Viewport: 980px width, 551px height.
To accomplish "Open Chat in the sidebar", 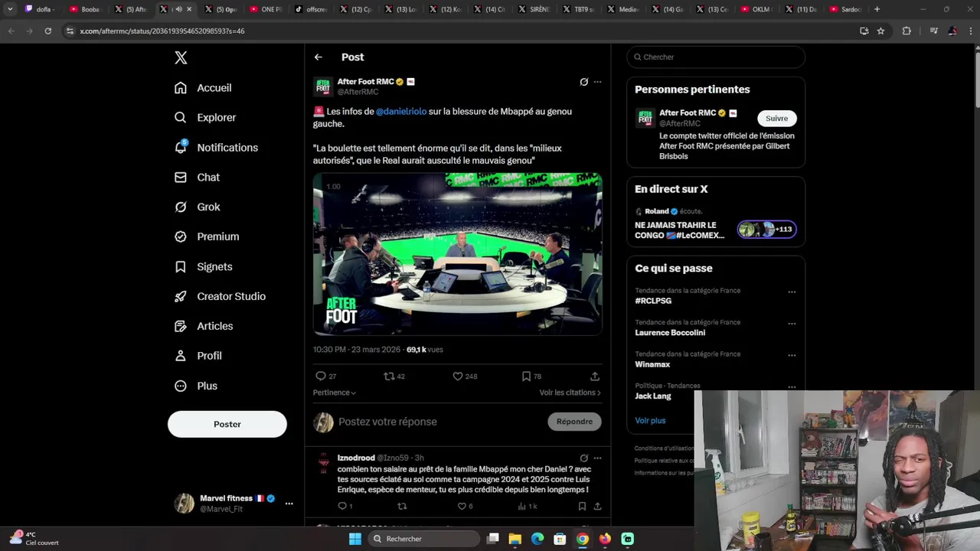I will coord(197,178).
